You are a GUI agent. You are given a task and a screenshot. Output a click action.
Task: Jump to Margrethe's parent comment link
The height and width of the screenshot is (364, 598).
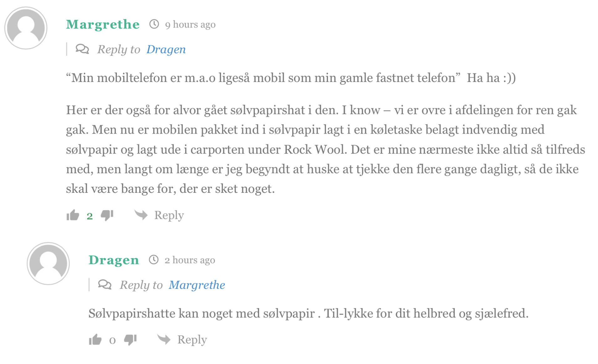197,285
